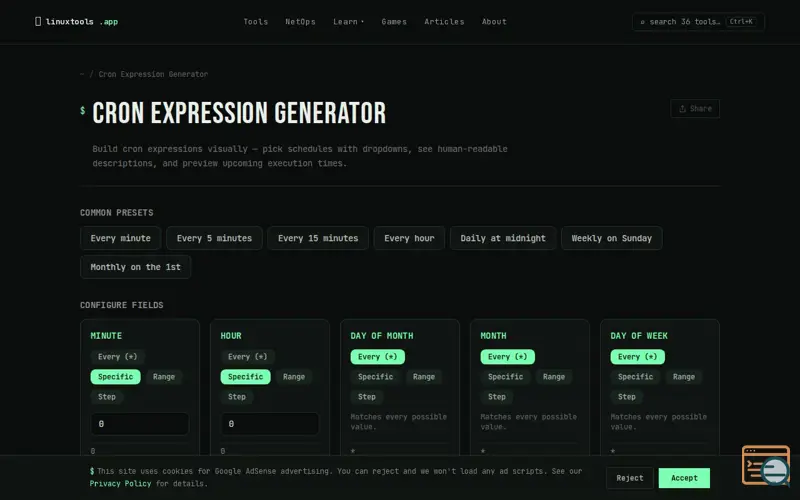Select Step mode for Hour

(237, 396)
